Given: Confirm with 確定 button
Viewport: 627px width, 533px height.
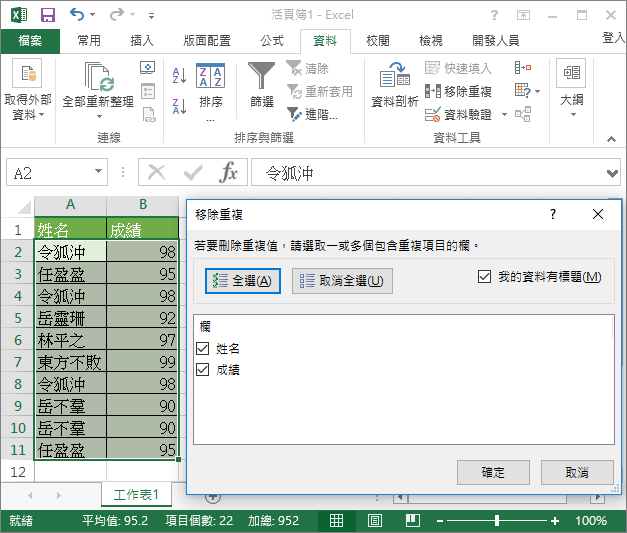Looking at the screenshot, I should 493,472.
